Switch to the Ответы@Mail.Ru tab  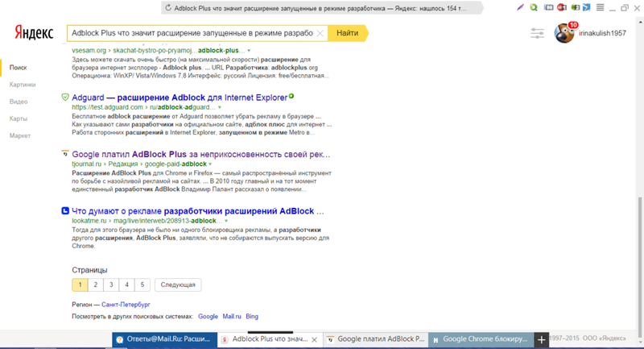[164, 339]
